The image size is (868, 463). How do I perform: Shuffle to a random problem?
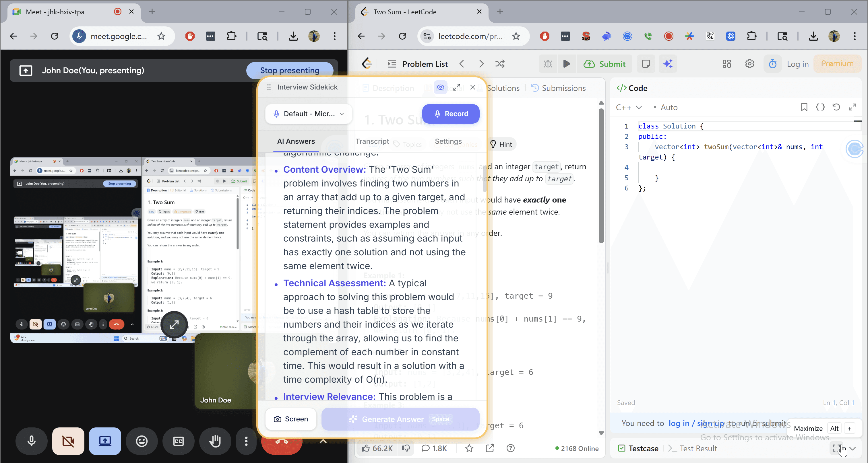click(x=500, y=64)
